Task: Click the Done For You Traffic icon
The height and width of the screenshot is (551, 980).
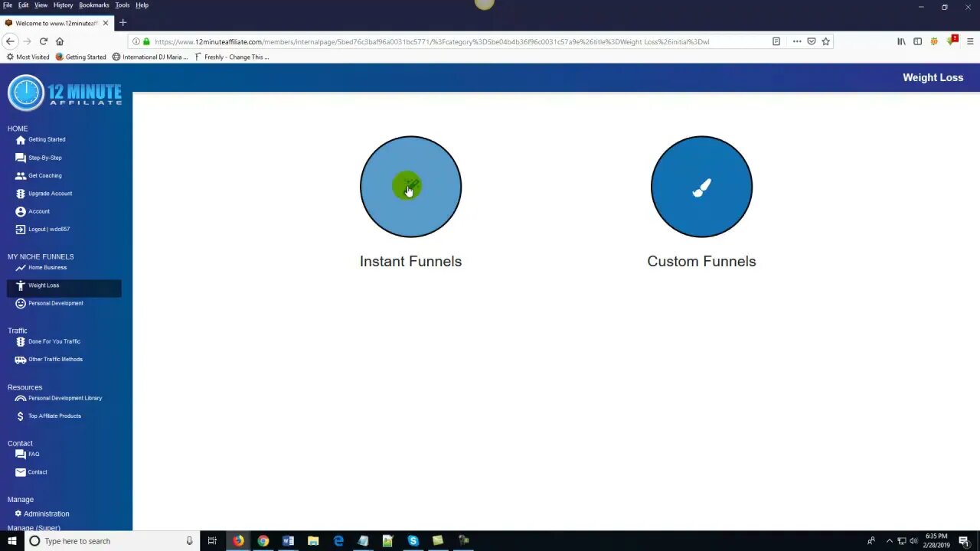Action: tap(21, 341)
